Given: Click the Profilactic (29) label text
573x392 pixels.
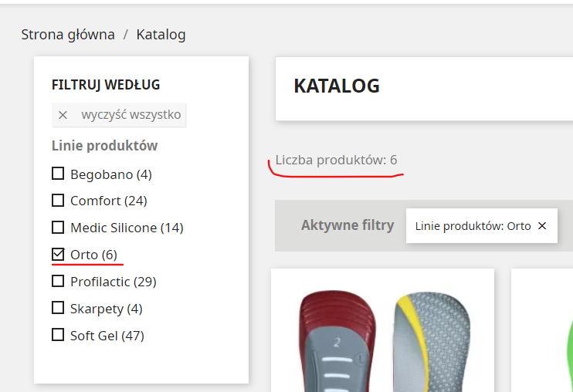Looking at the screenshot, I should click(x=114, y=282).
